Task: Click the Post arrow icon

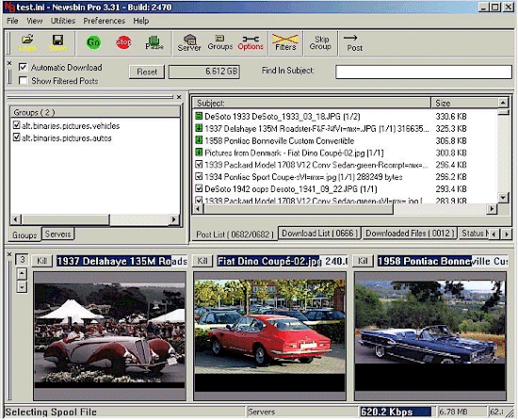Action: (x=354, y=43)
